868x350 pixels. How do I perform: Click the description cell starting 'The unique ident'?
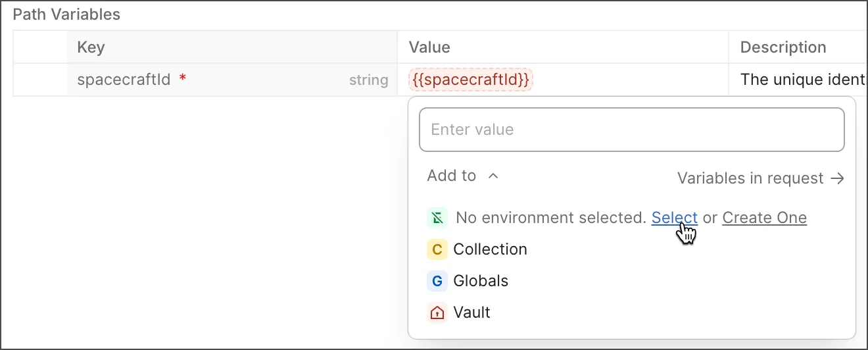tap(798, 80)
